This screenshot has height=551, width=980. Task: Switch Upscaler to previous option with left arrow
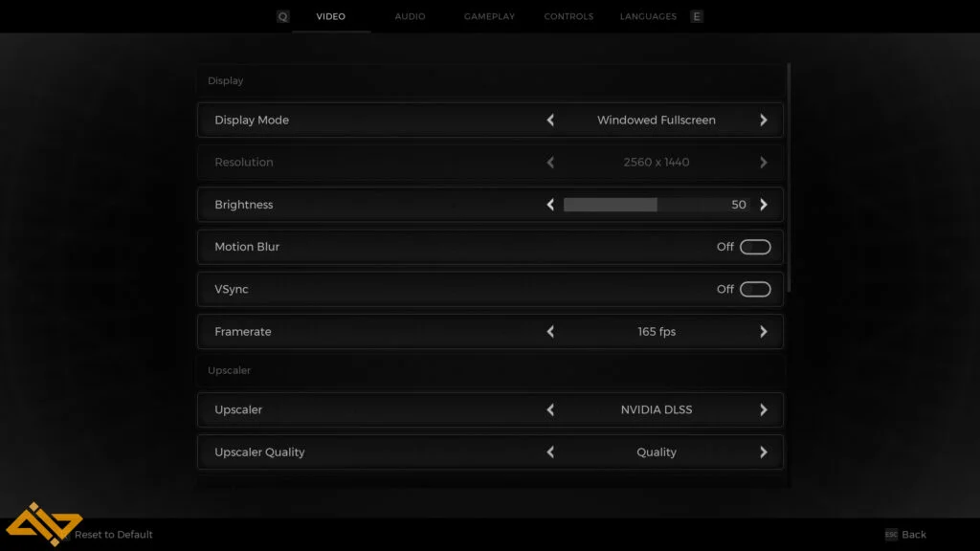pyautogui.click(x=550, y=409)
